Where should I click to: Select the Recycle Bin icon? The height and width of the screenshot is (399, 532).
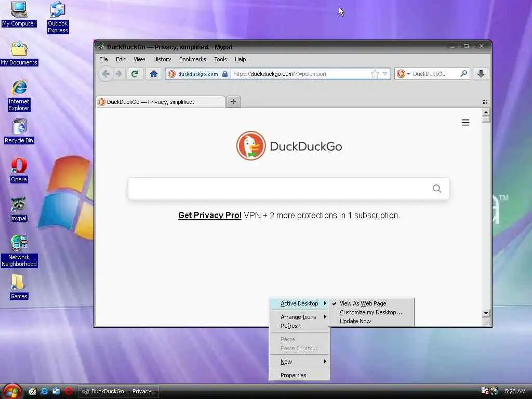pyautogui.click(x=19, y=131)
